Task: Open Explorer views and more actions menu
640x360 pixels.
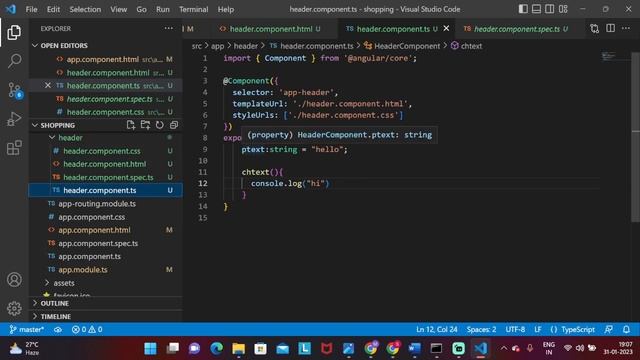Action: click(169, 29)
